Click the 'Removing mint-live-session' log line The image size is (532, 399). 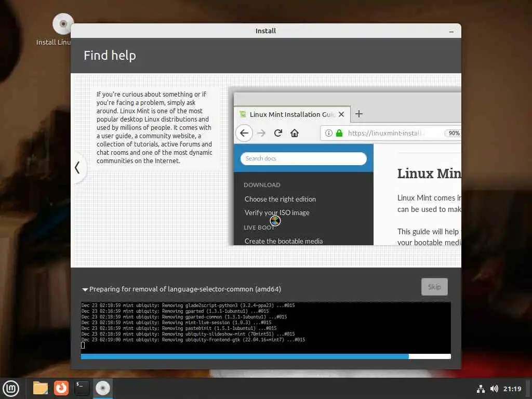coord(177,323)
